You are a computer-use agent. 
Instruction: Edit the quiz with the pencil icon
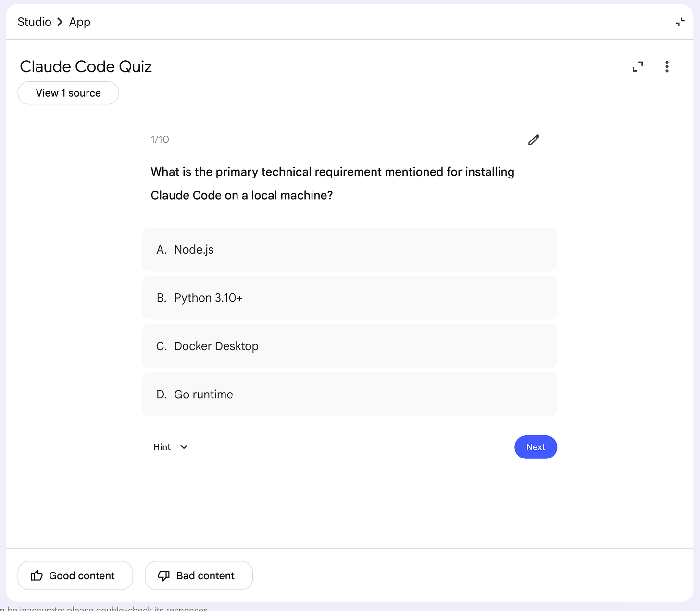click(534, 140)
